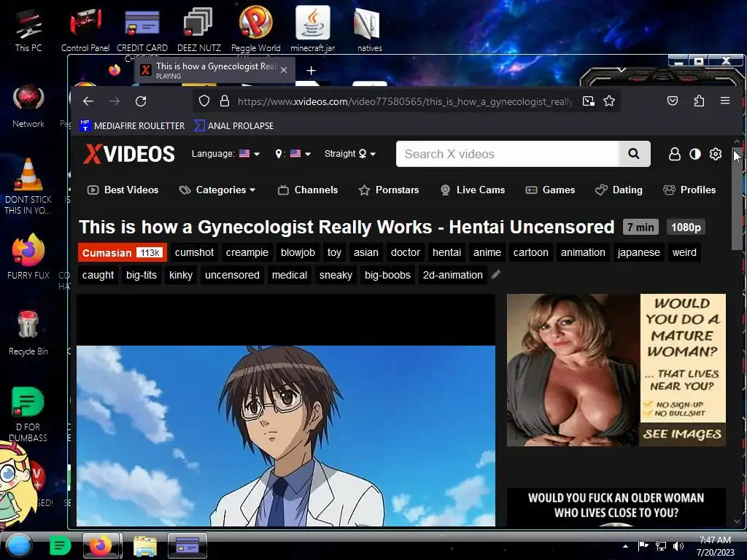Image resolution: width=747 pixels, height=560 pixels.
Task: Click the search magnifier button
Action: click(634, 154)
